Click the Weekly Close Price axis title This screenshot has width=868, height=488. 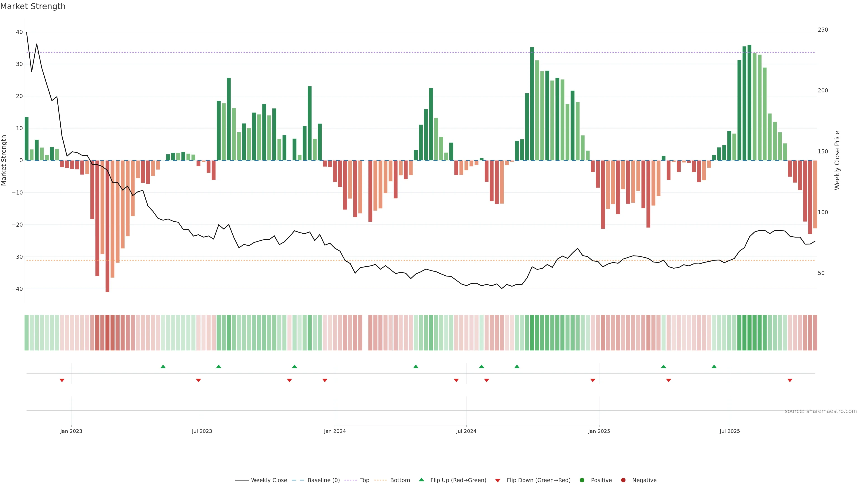click(x=837, y=160)
